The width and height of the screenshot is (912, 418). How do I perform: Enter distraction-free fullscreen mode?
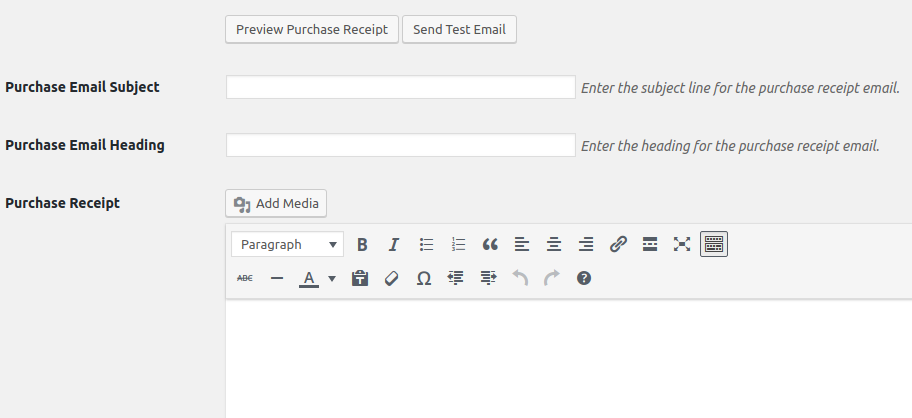tap(682, 244)
